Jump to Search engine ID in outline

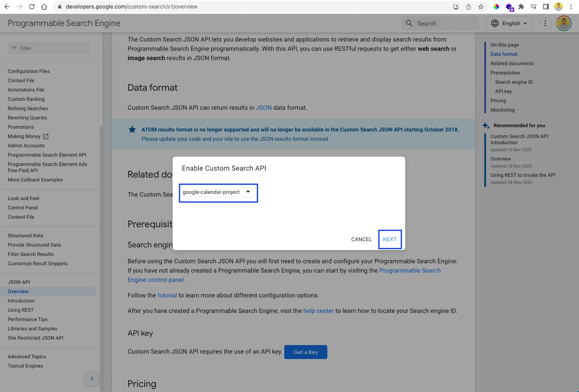(514, 82)
